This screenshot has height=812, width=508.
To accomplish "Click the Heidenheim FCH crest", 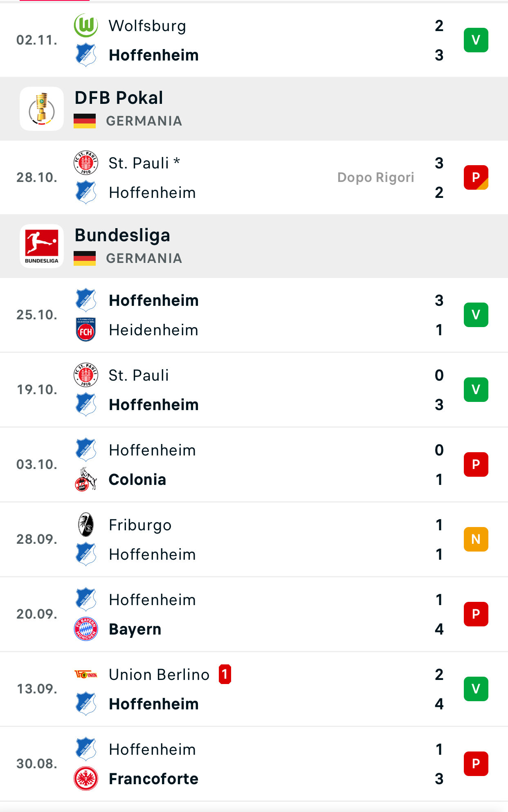I will coord(86,330).
